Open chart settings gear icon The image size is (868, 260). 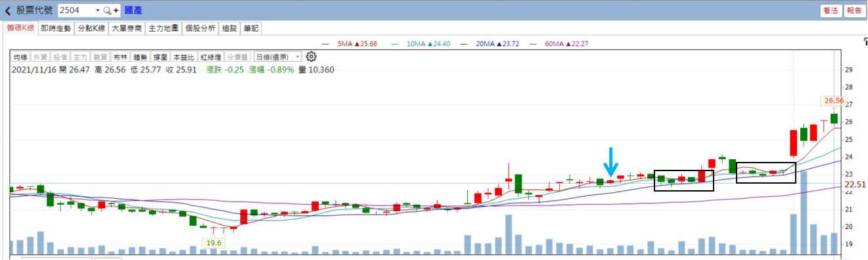tap(311, 57)
